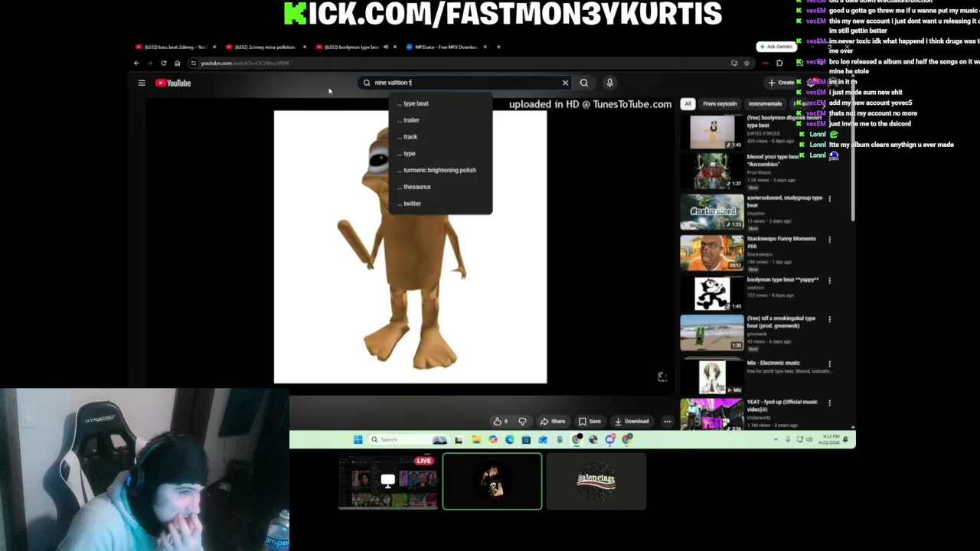Switch to '2slimey noise pollution' browser tab
Screen dimensions: 980x551
click(265, 47)
